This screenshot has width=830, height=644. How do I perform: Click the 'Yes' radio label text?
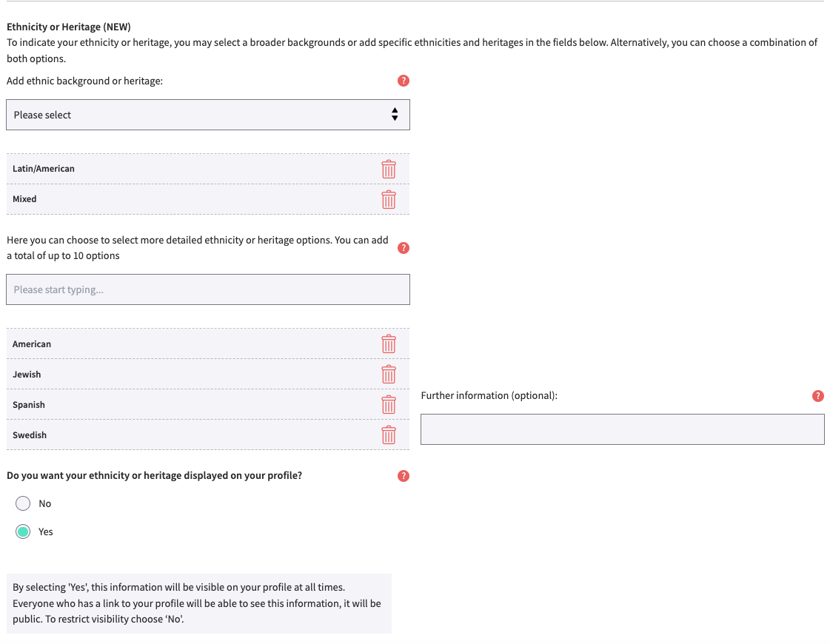pos(46,531)
